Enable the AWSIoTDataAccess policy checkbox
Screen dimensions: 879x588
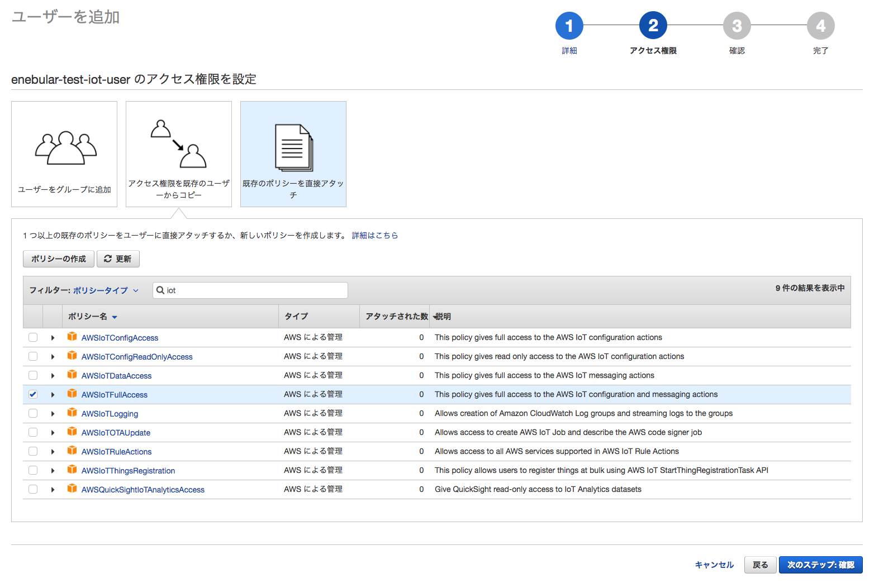tap(33, 375)
